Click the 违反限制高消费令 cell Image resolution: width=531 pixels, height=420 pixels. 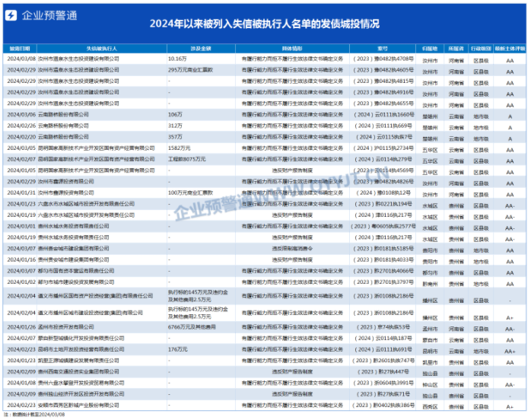tap(292, 249)
